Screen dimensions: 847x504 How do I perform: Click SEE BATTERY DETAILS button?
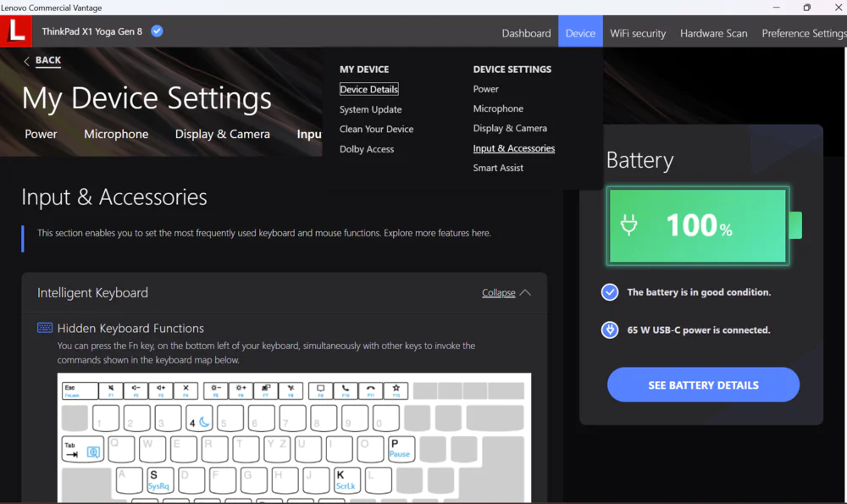703,385
